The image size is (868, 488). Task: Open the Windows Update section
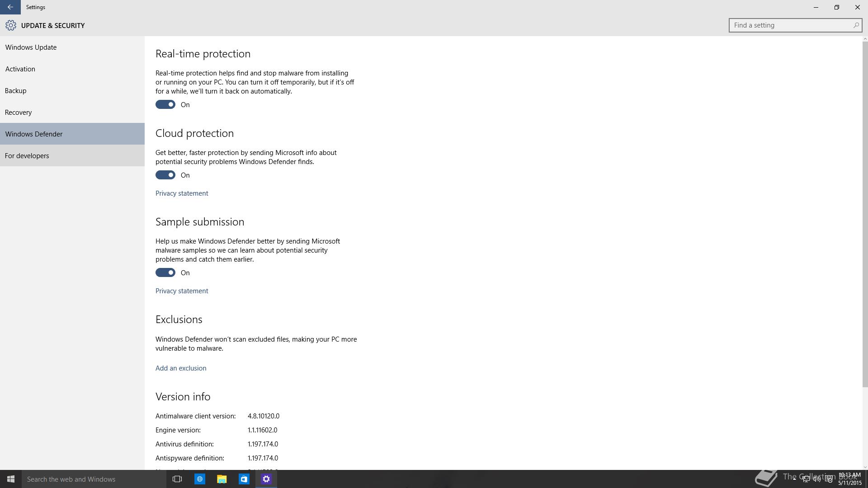coord(72,47)
